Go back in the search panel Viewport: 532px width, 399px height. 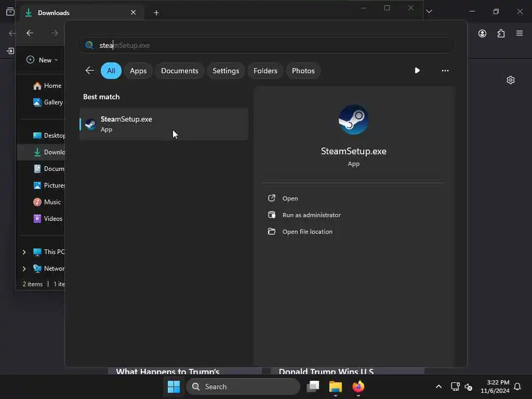pyautogui.click(x=89, y=71)
